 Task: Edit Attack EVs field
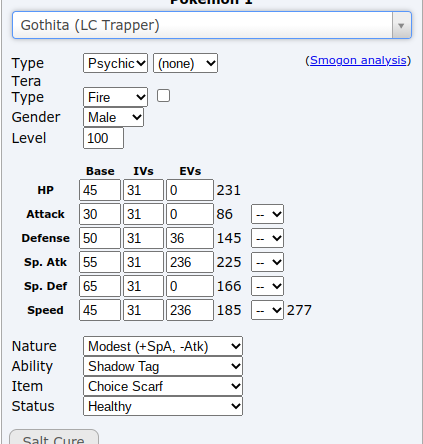coord(190,214)
